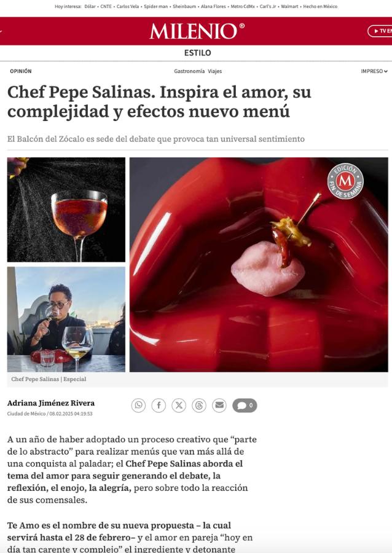Open the cocktail glass photo
Viewport: 392px width, 553px height.
(66, 210)
